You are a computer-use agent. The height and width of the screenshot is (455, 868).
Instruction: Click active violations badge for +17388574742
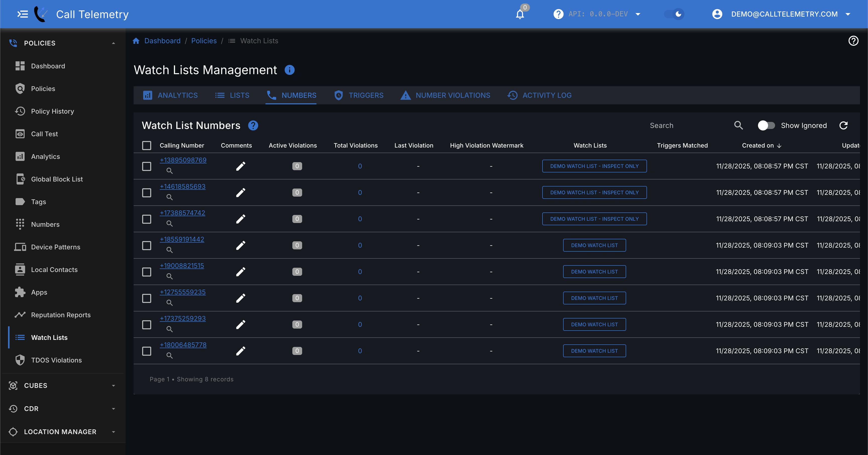click(297, 219)
